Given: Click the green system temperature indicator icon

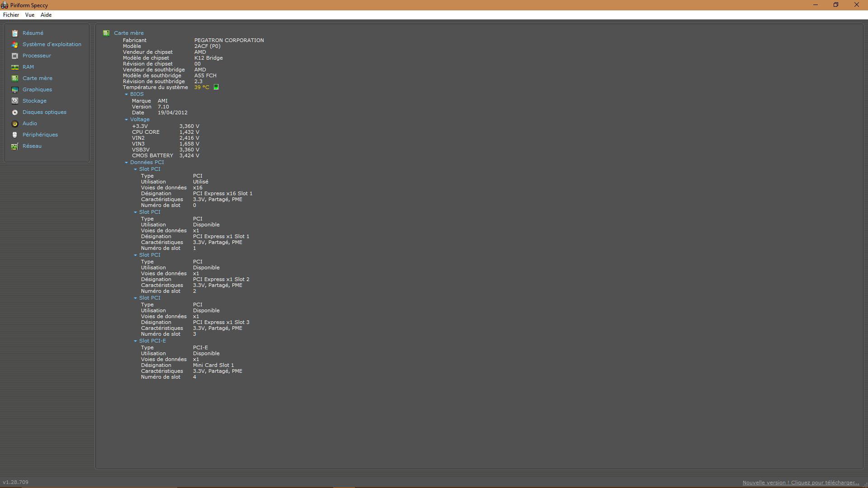Looking at the screenshot, I should [x=216, y=87].
